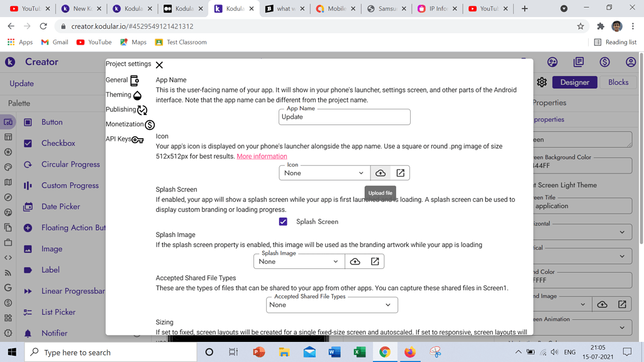Open the Splash Image asset externally
The height and width of the screenshot is (362, 644).
click(x=375, y=261)
